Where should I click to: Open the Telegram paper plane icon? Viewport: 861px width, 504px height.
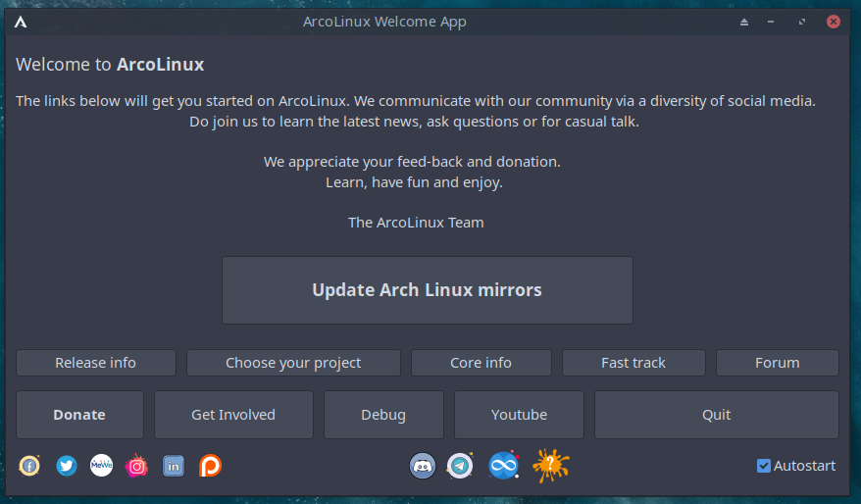click(x=460, y=466)
